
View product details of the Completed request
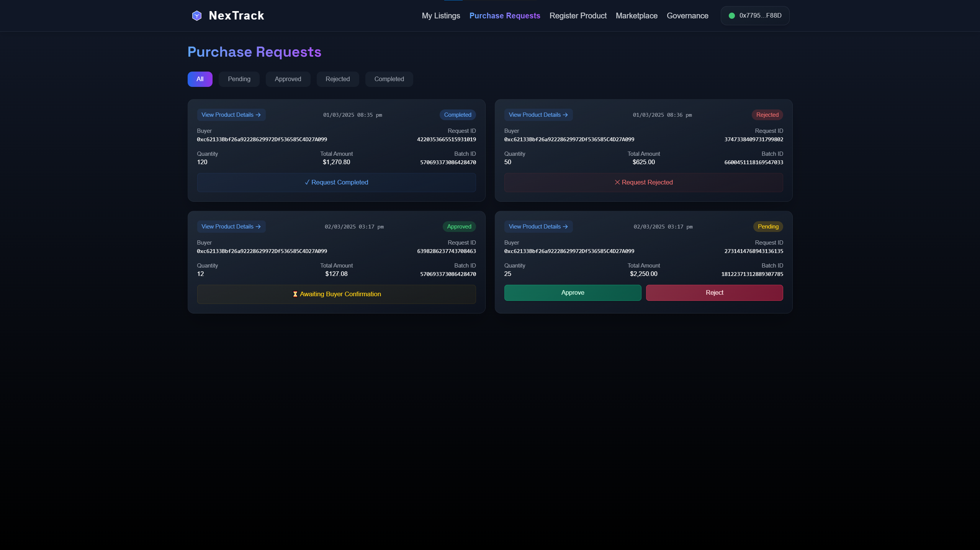click(x=231, y=115)
